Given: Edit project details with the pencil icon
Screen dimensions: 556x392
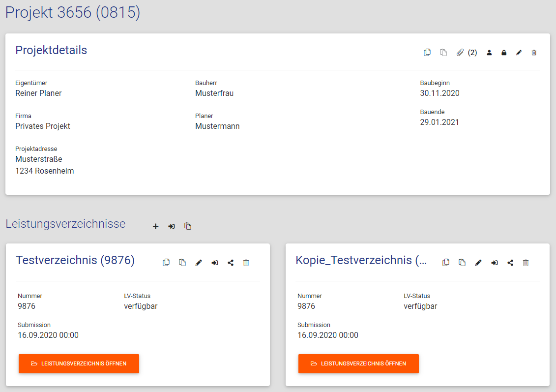Looking at the screenshot, I should [519, 53].
